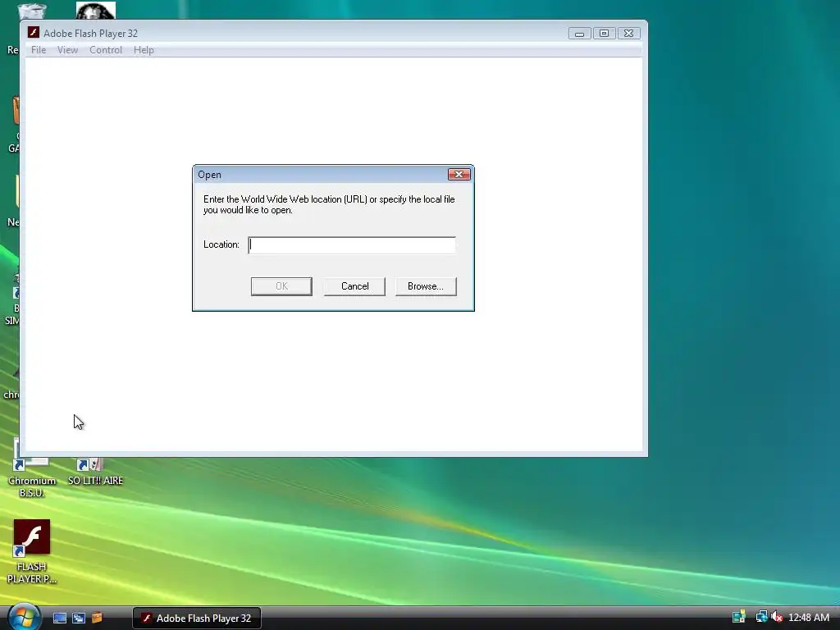Maximize the Adobe Flash Player window
The height and width of the screenshot is (630, 840).
pos(604,33)
